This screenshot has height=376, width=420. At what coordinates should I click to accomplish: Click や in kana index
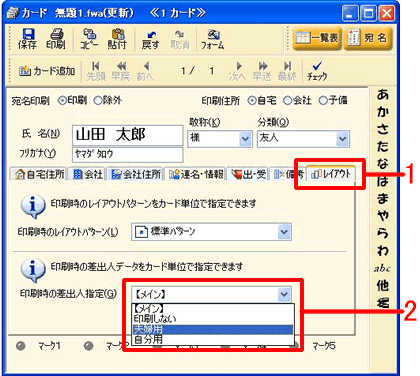click(383, 216)
